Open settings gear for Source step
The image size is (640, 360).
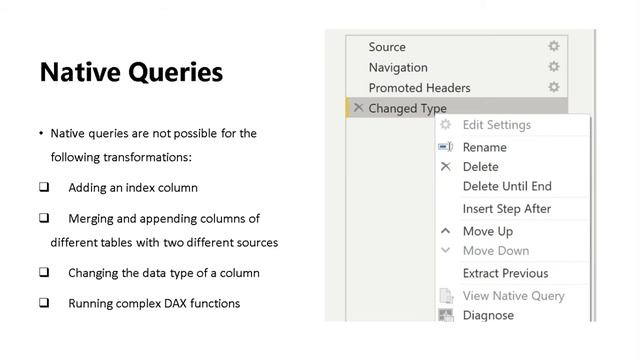point(553,46)
